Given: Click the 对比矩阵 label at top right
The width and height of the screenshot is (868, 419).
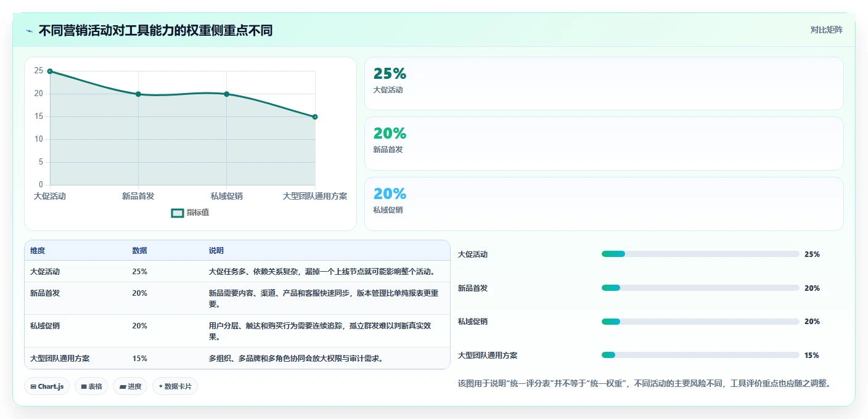Looking at the screenshot, I should click(826, 30).
